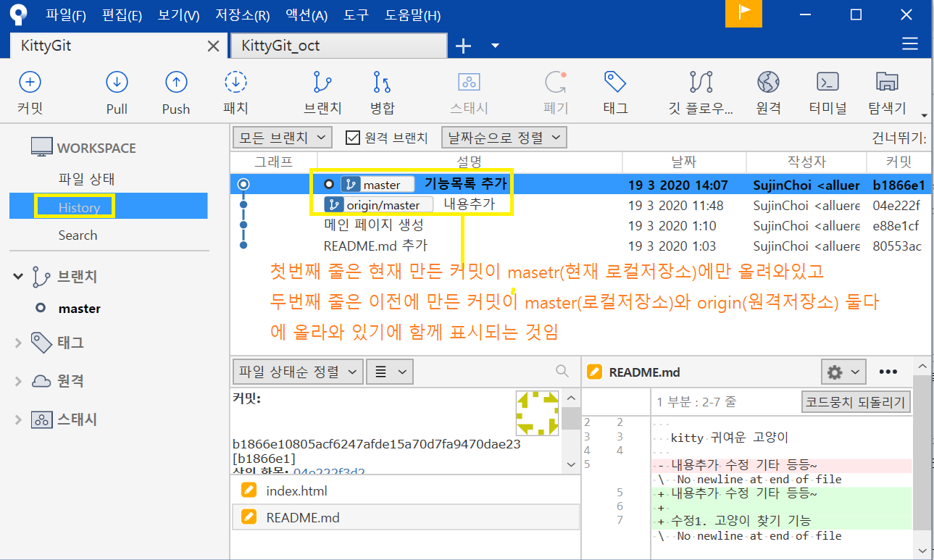934x560 pixels.
Task: Open the 저장소(R) menu
Action: (243, 15)
